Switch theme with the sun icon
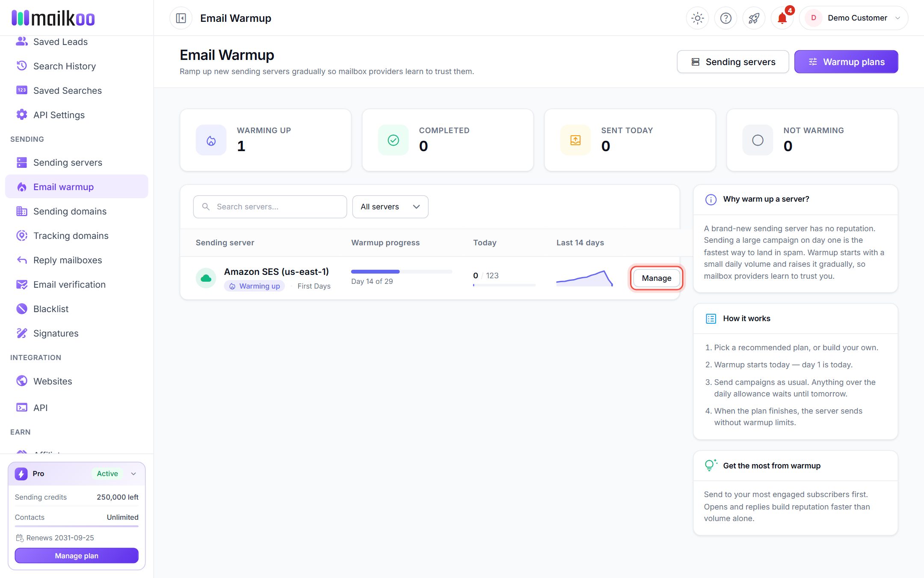 [697, 18]
